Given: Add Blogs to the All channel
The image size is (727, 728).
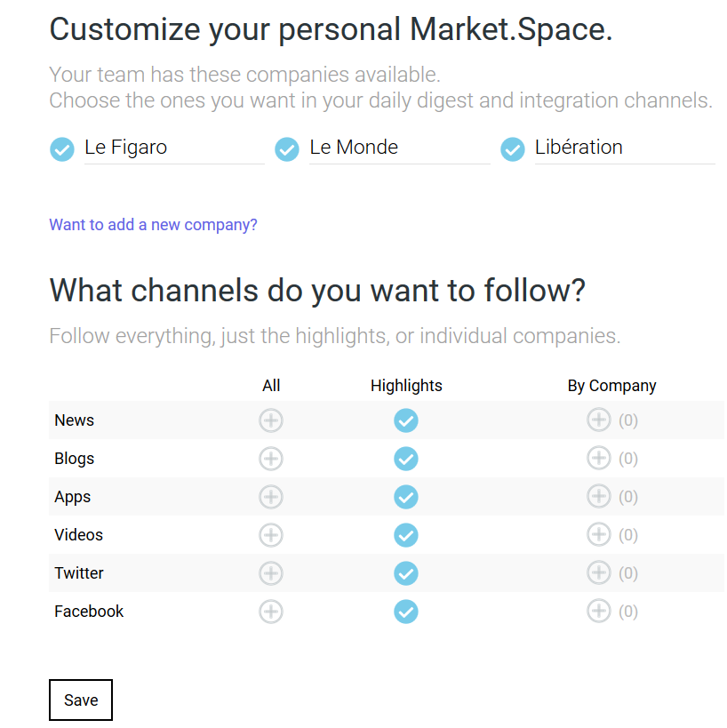Looking at the screenshot, I should [x=271, y=459].
